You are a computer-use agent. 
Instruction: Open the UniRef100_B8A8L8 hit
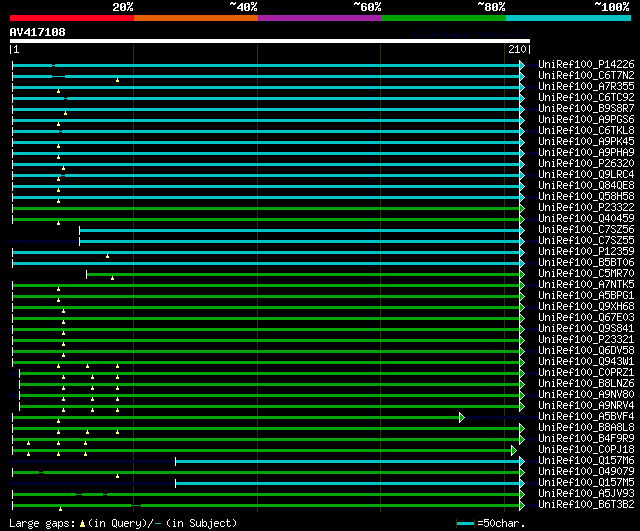coord(586,428)
